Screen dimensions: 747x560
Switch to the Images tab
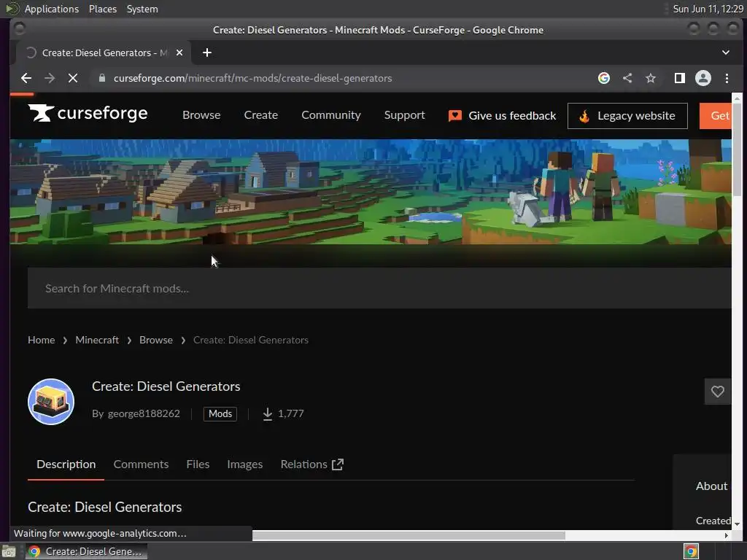245,464
